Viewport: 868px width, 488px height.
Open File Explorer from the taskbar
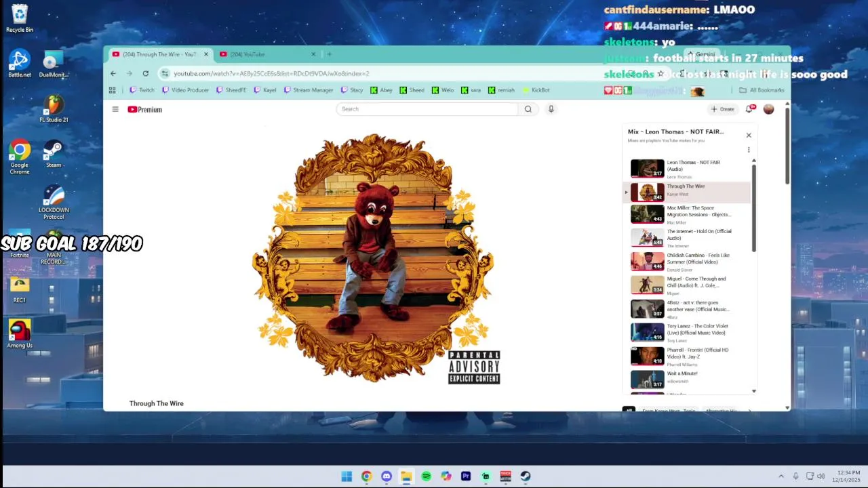point(406,476)
